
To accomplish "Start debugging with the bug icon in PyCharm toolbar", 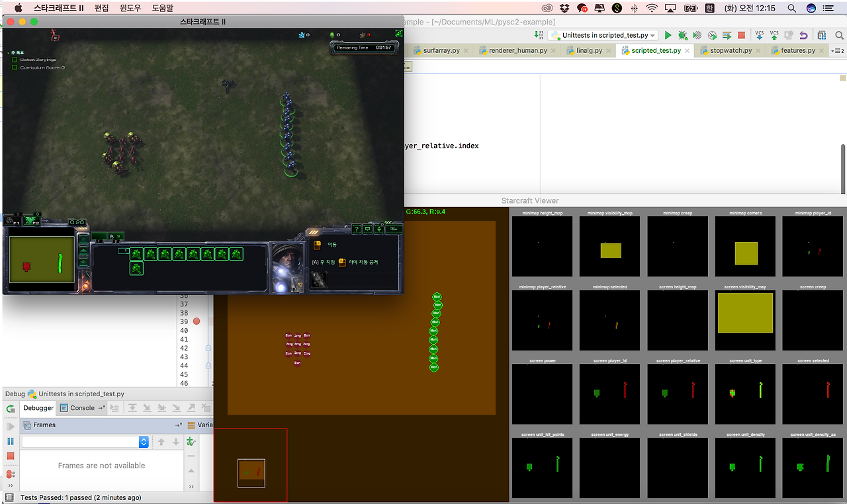I will point(682,35).
